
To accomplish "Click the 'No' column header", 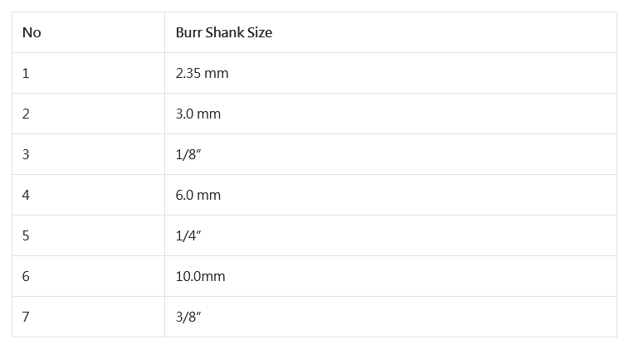I will [x=88, y=32].
